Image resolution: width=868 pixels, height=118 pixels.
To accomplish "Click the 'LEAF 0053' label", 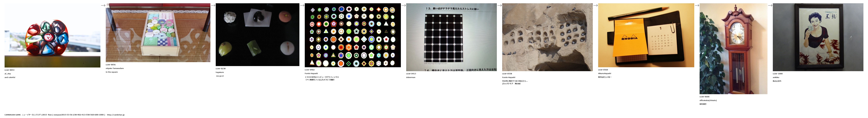I will point(9,70).
